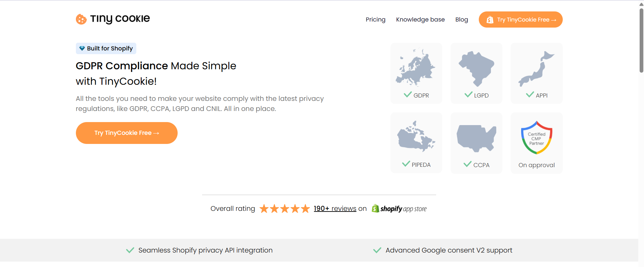Click the diamond icon in Built for Shopify badge
This screenshot has height=267, width=644.
point(82,48)
